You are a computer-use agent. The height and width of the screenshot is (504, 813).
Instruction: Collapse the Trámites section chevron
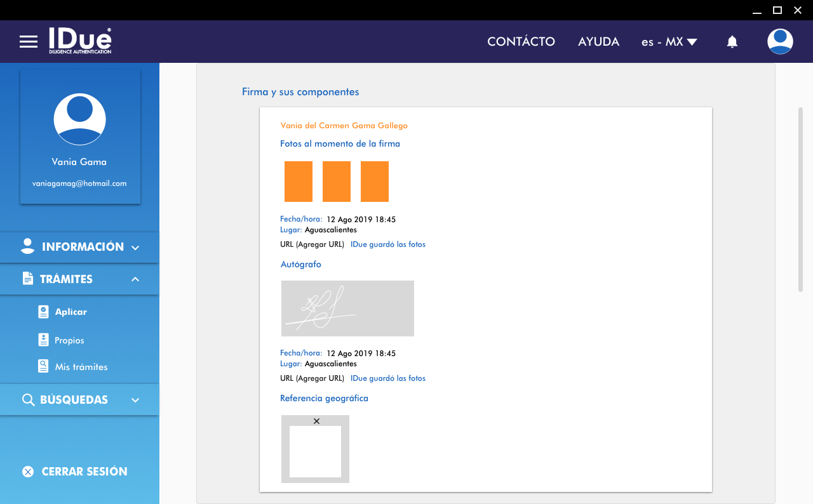[x=135, y=279]
